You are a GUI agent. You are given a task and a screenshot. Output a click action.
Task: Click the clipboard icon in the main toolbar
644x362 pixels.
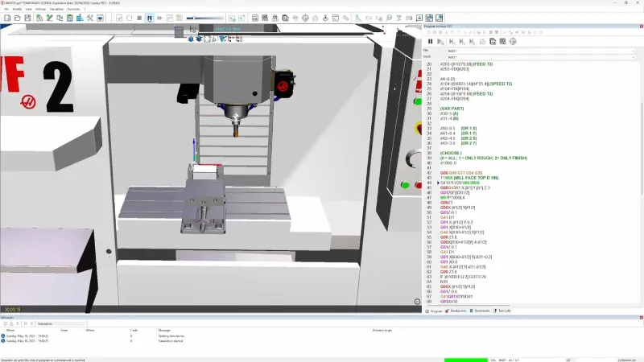pyautogui.click(x=70, y=18)
